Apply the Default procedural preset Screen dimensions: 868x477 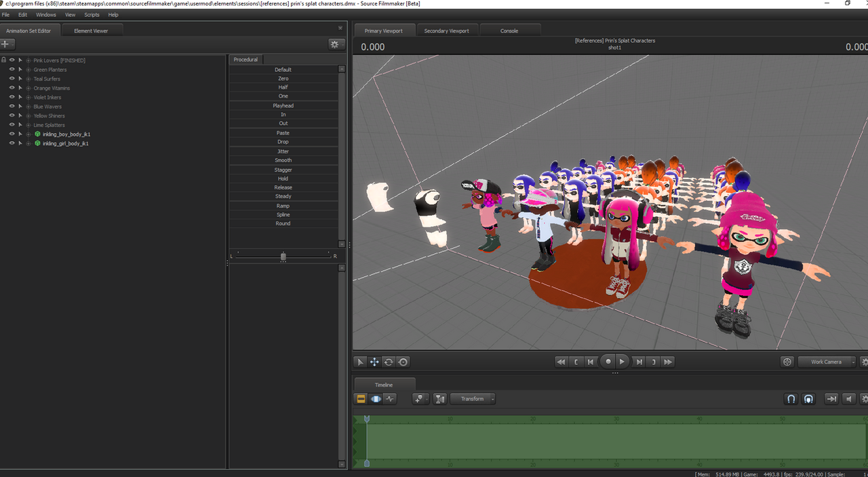[x=283, y=70]
